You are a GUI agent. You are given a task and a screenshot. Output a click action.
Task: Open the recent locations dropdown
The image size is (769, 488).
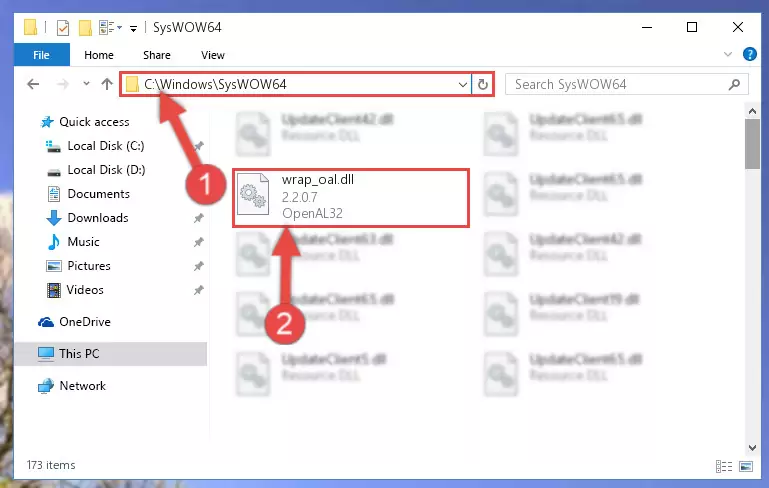coord(86,84)
